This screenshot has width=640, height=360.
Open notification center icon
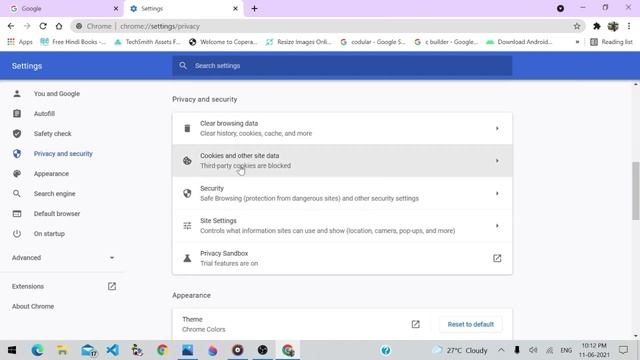pos(623,350)
